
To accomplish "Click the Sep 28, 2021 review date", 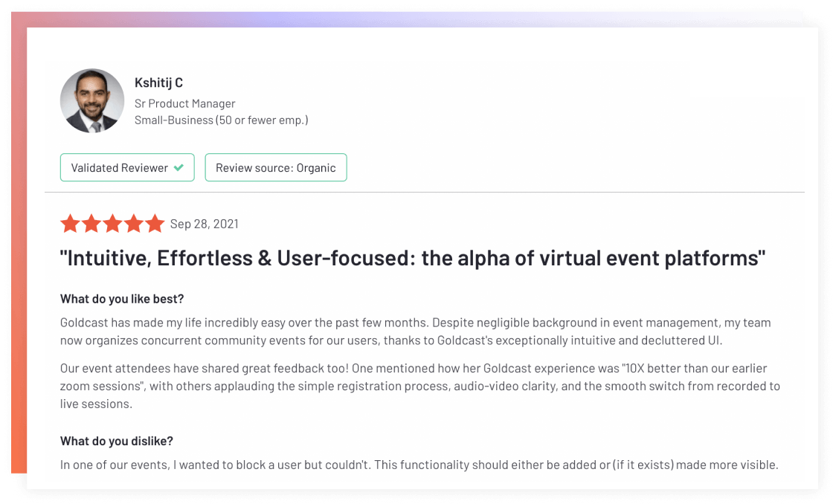I will [x=204, y=224].
